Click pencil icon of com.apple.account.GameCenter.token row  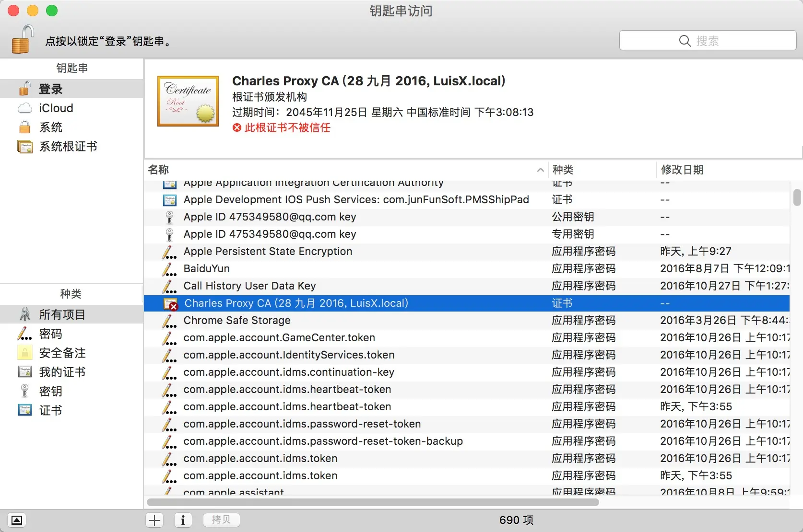coord(169,338)
